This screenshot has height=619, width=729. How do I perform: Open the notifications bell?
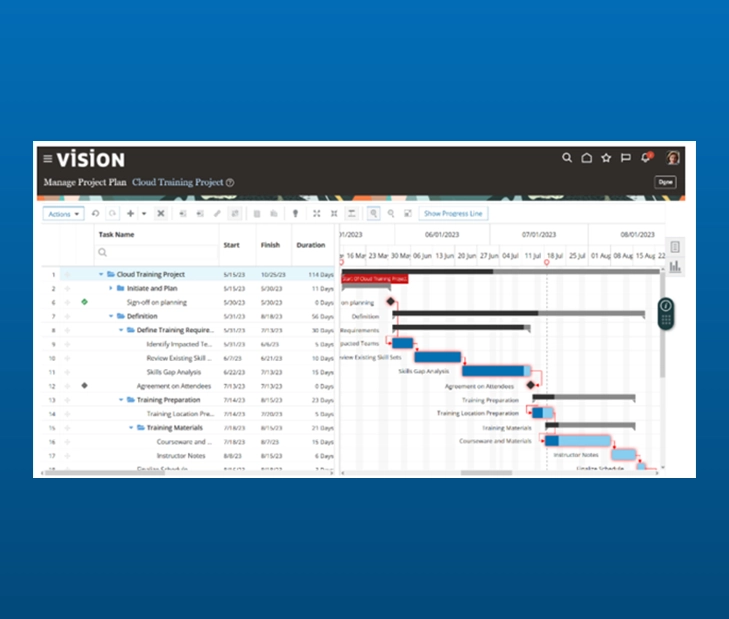coord(645,158)
